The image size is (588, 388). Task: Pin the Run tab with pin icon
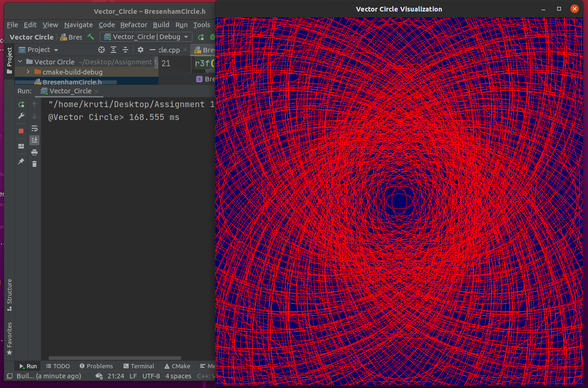[x=21, y=161]
